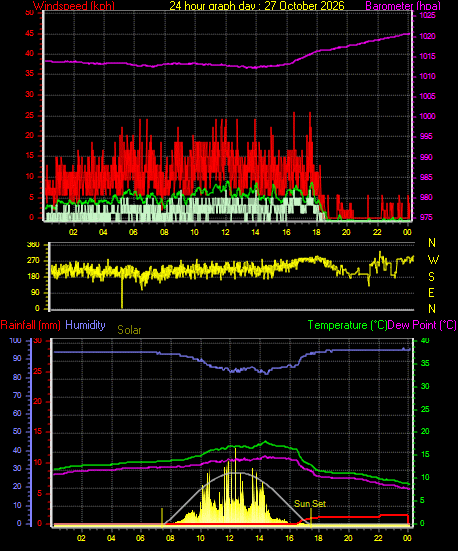
Task: Click barometer axis value "1015"
Action: 427,56
